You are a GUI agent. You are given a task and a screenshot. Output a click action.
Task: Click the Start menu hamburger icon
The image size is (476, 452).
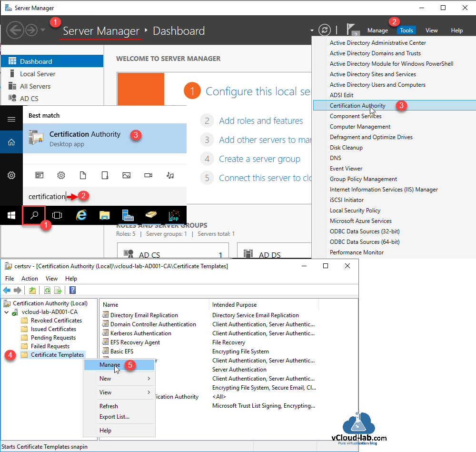click(x=11, y=119)
